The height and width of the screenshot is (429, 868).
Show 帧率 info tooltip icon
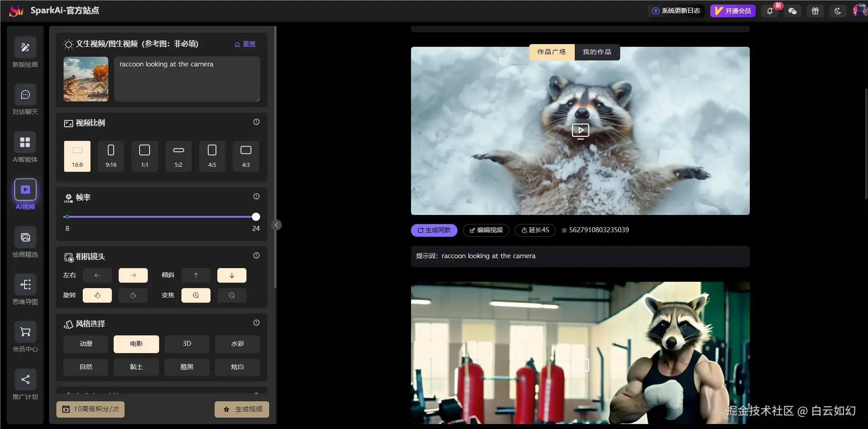(x=256, y=196)
